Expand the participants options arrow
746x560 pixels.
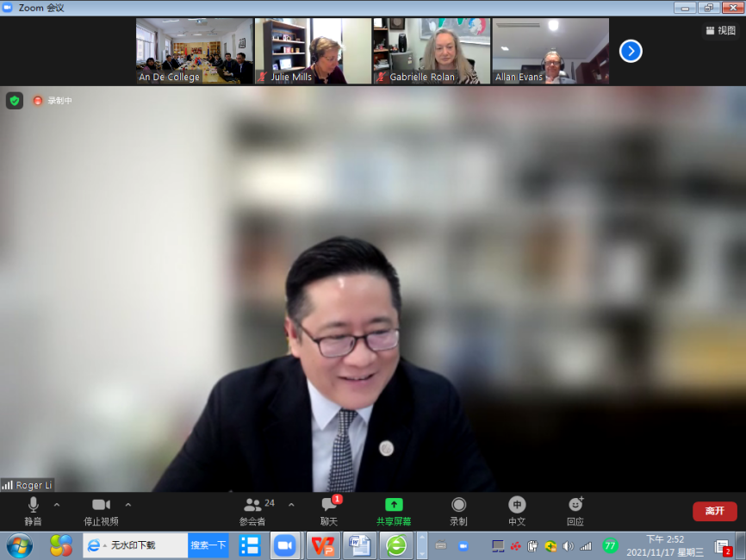click(291, 505)
